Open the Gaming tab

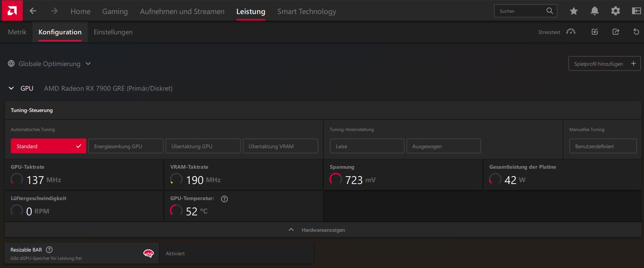click(115, 12)
